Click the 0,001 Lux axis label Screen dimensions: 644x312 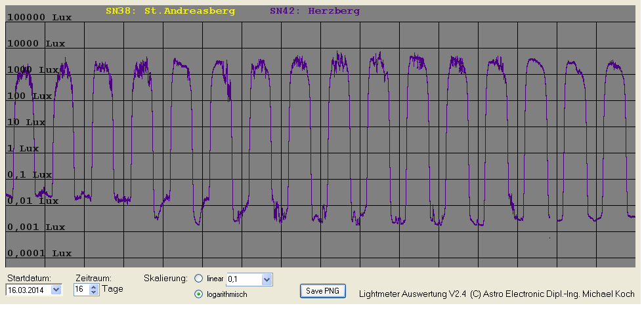[36, 227]
